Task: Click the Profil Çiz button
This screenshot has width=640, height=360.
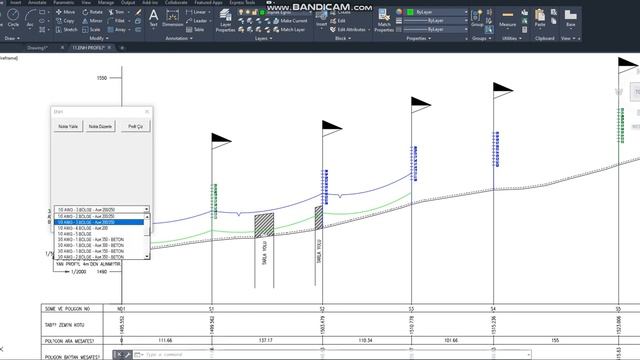Action: click(x=135, y=126)
